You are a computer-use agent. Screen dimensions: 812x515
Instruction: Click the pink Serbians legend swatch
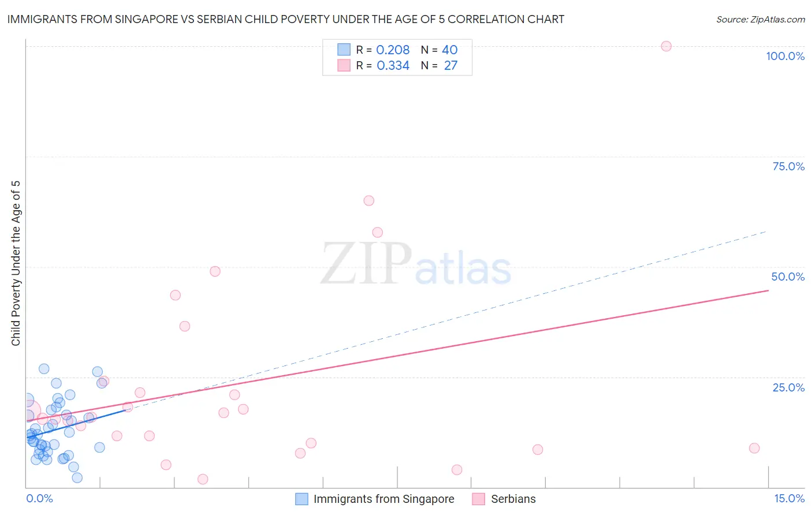tap(478, 499)
